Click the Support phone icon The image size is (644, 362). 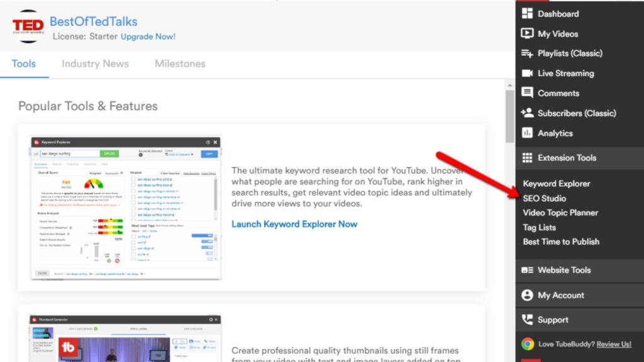pos(527,319)
